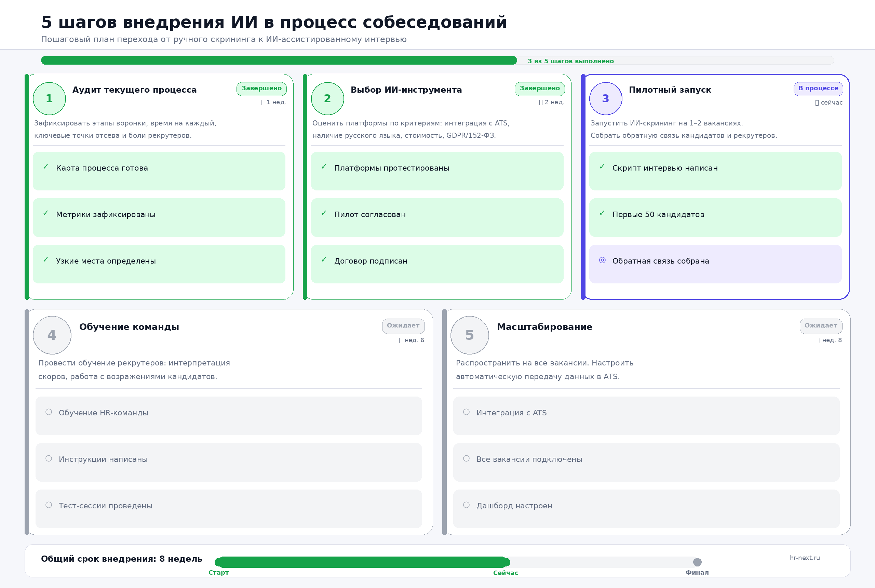Click the clock icon beside сейчас

(x=817, y=103)
